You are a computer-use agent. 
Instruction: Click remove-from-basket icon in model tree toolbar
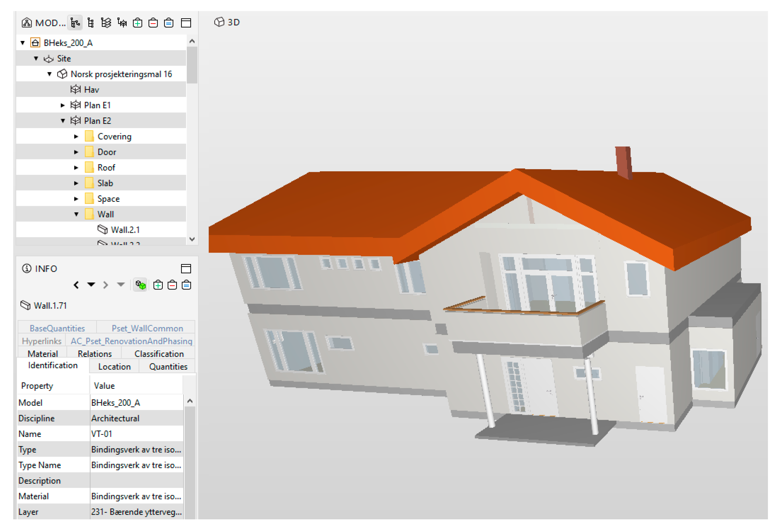coord(153,23)
